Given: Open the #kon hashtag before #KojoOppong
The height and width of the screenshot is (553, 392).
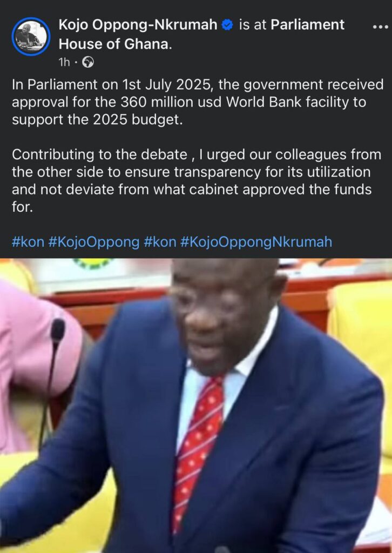Looking at the screenshot, I should click(x=28, y=242).
